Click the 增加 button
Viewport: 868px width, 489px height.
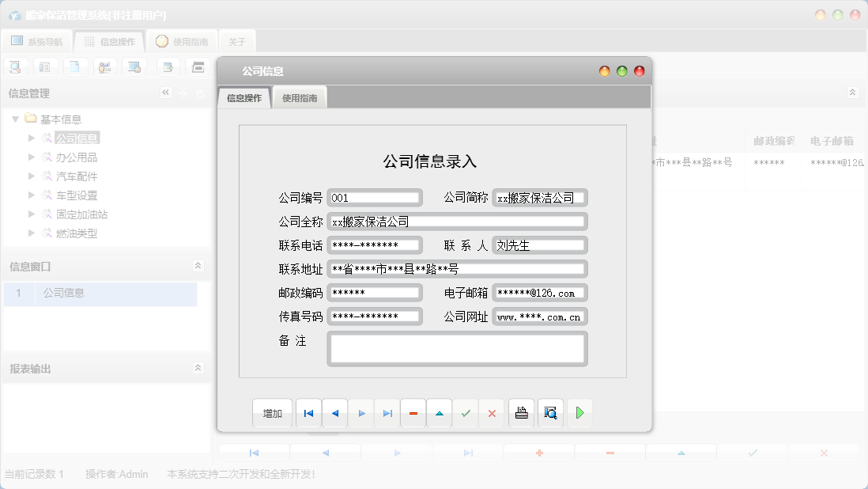coord(272,412)
